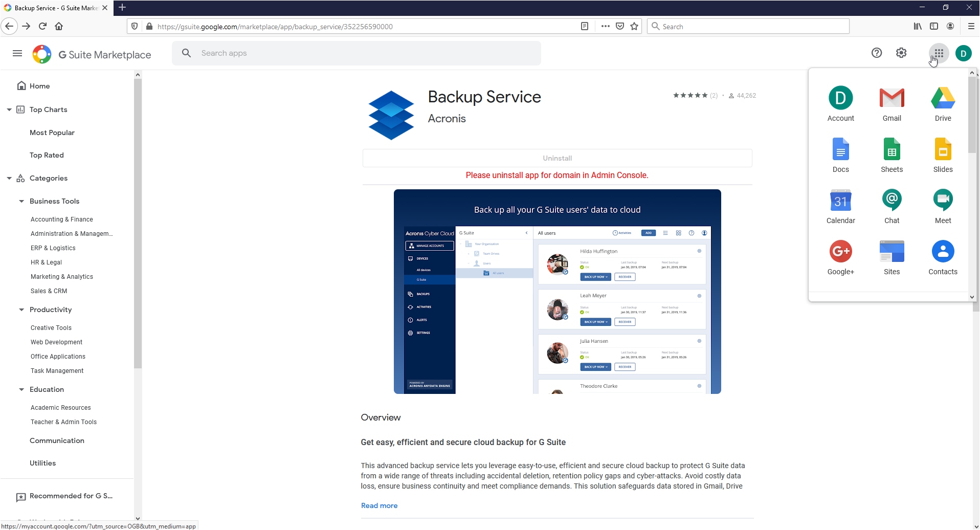
Task: Bookmark this page with star icon
Action: (x=634, y=27)
